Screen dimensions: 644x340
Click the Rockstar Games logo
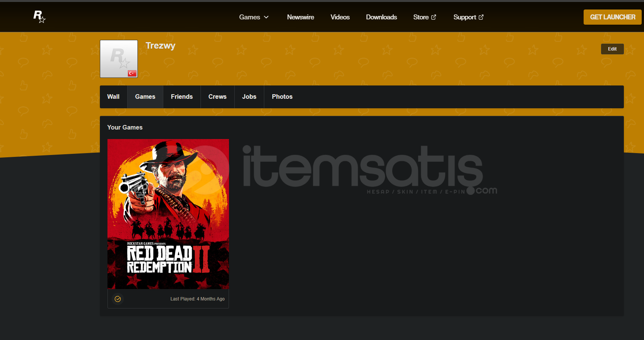click(x=39, y=17)
